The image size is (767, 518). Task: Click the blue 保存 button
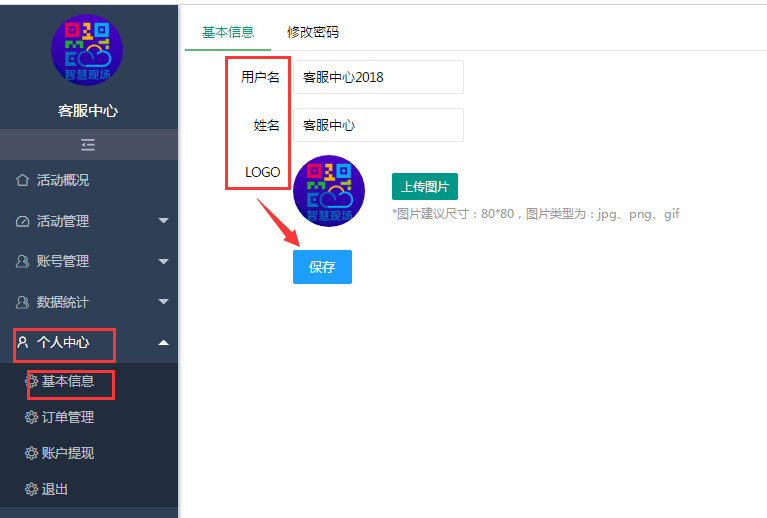tap(322, 267)
